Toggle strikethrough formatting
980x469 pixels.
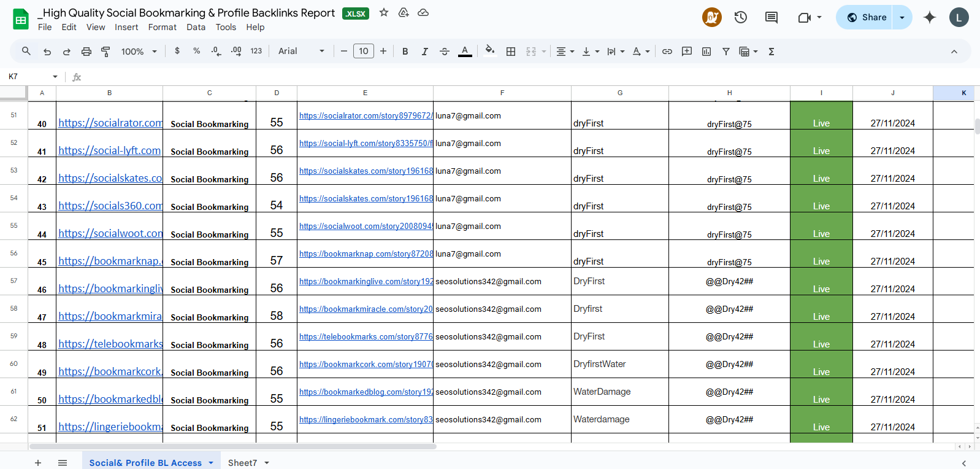445,52
